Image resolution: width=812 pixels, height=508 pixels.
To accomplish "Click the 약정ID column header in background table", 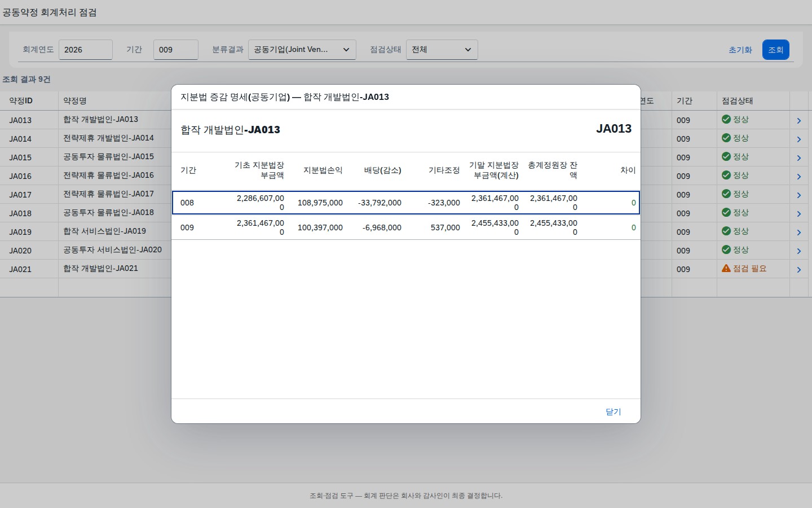I will (21, 100).
